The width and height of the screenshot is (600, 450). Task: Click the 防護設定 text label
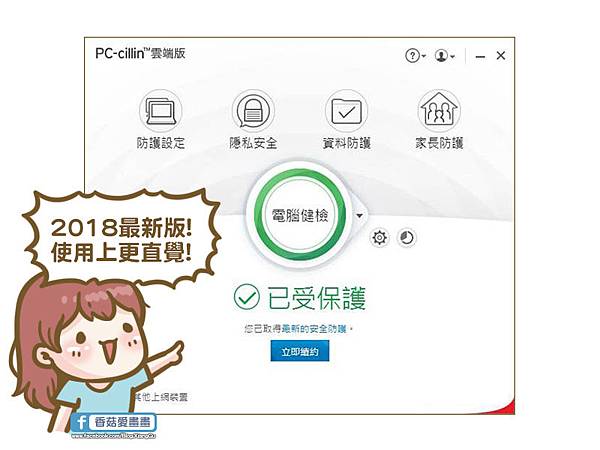coord(161,143)
